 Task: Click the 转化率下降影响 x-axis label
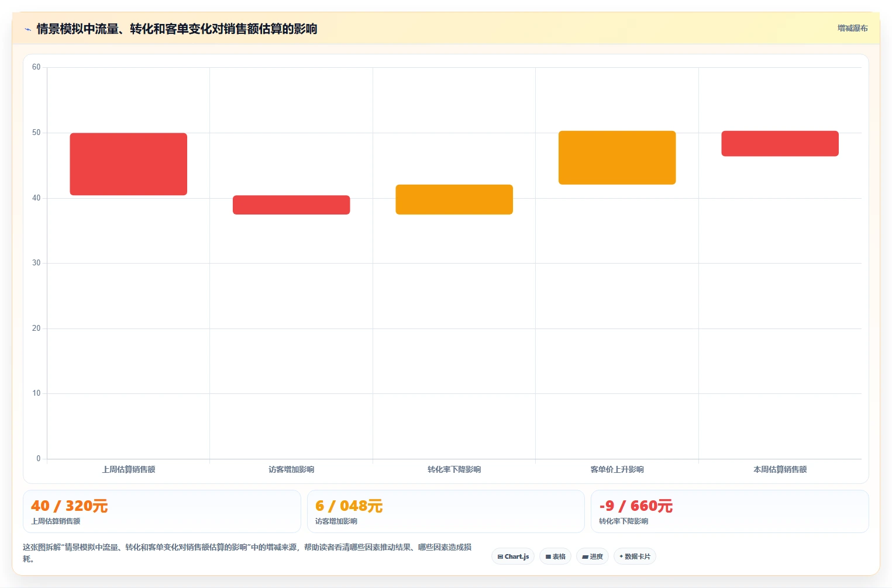454,469
